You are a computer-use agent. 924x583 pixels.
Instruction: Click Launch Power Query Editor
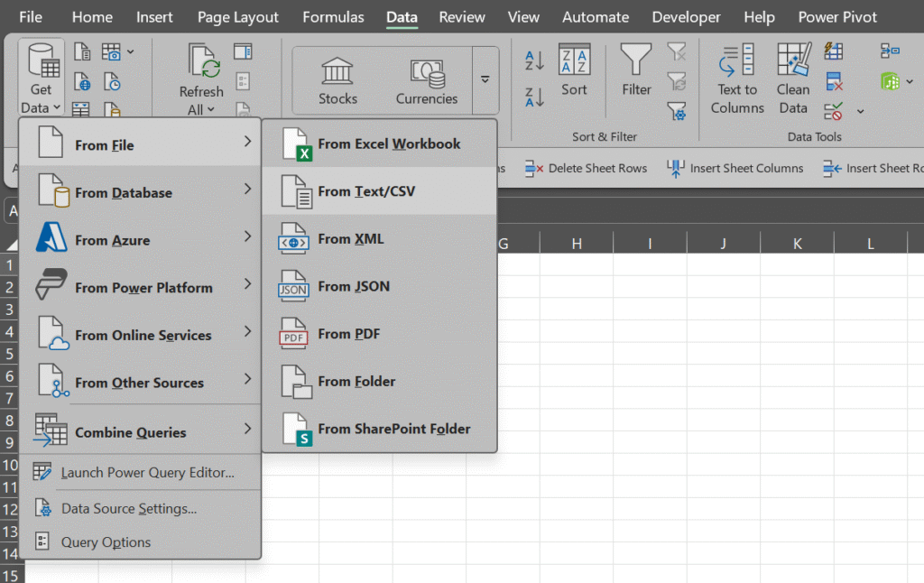[147, 473]
